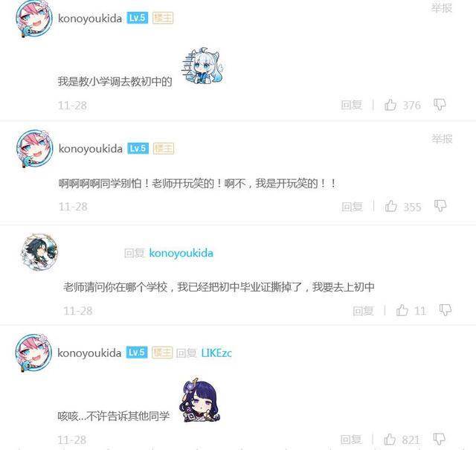This screenshot has width=476, height=450.
Task: Dislike the 11-likes reply
Action: [x=446, y=310]
